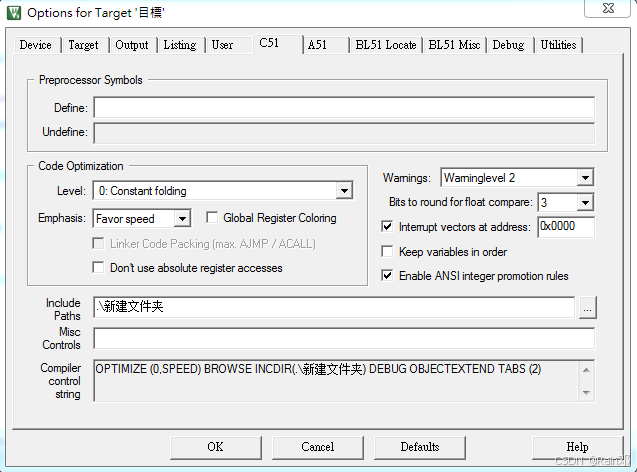Image resolution: width=637 pixels, height=472 pixels.
Task: Open the BL51 Misc tab
Action: click(x=454, y=45)
